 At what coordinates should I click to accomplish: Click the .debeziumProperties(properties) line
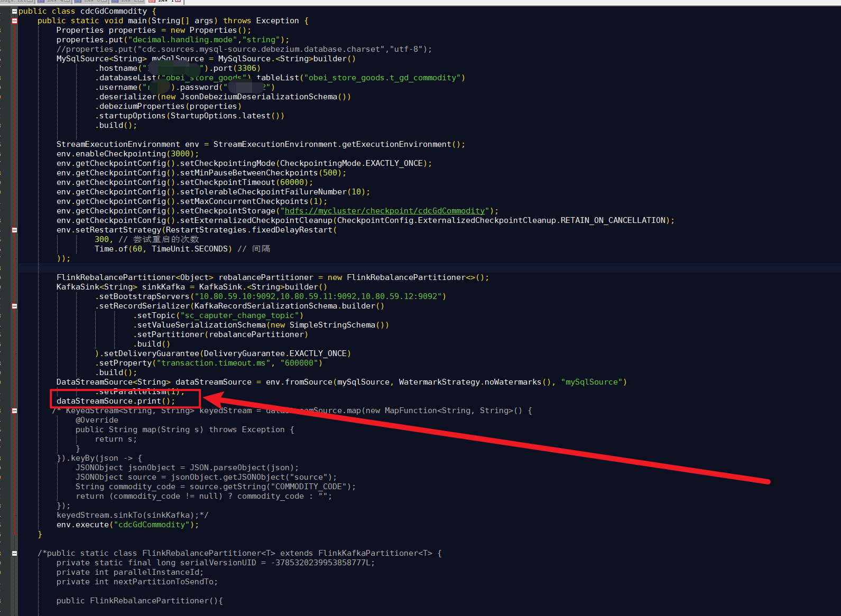(169, 106)
